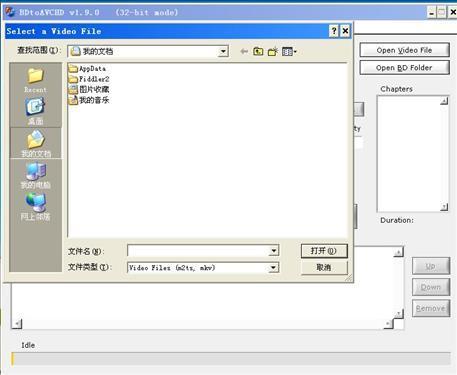
Task: Go to Desktop (桌面) in places bar
Action: tap(35, 111)
